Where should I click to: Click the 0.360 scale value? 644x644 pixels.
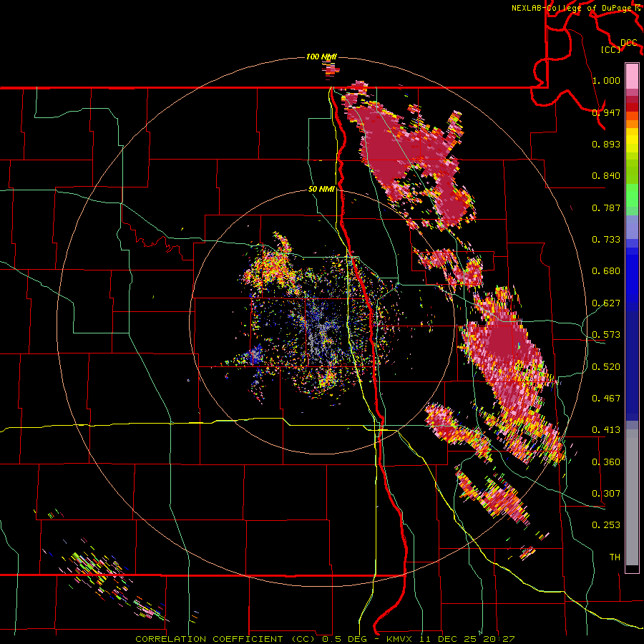click(606, 462)
